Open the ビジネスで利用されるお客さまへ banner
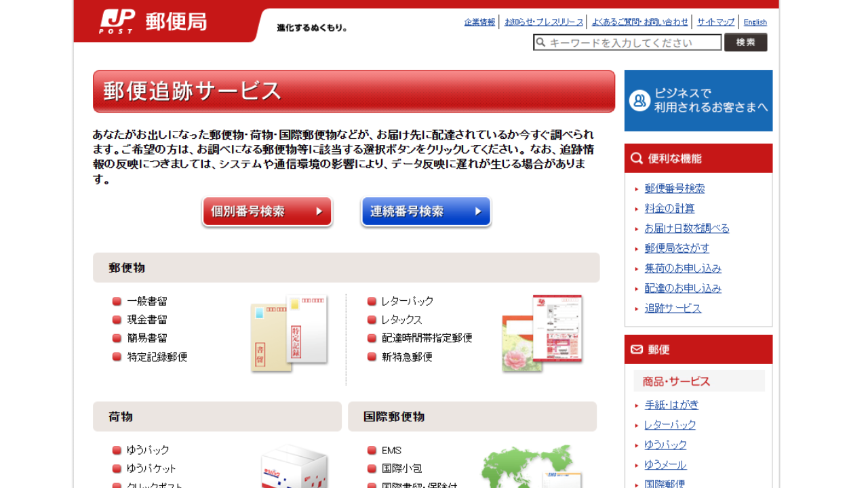868x488 pixels. (698, 100)
